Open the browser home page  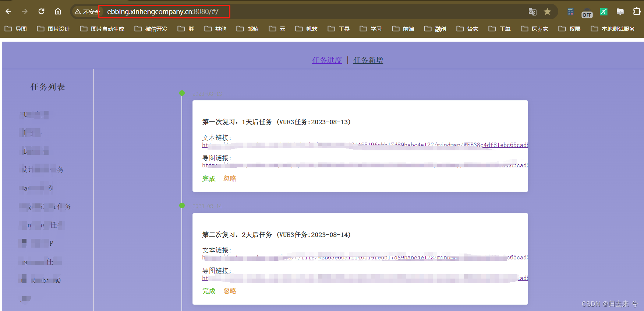click(58, 11)
